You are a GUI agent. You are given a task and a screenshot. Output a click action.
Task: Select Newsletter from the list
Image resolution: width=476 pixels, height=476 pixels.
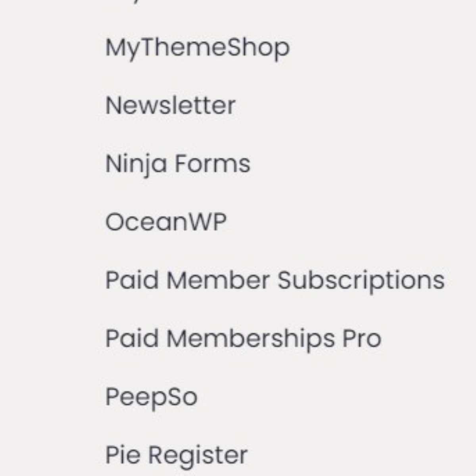pos(170,106)
